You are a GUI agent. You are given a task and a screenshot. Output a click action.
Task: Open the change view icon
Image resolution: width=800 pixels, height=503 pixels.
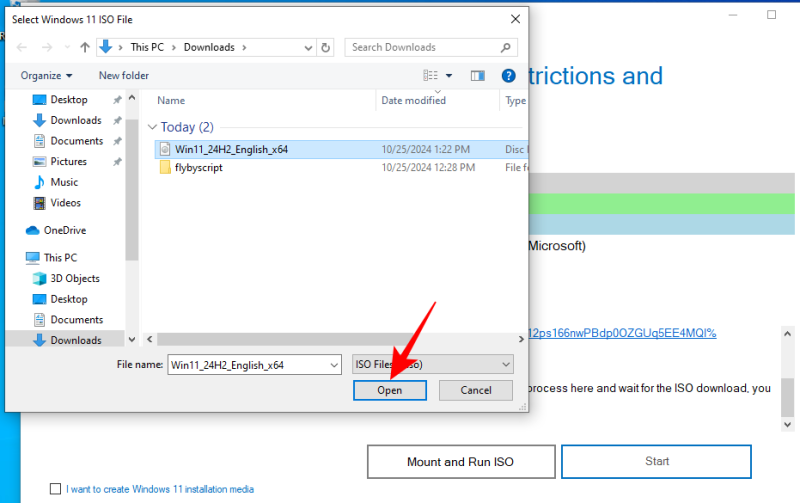click(431, 75)
